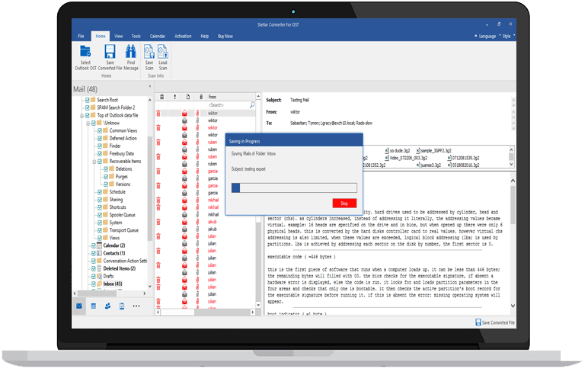
Task: Switch to Calendar view icon in bottom bar
Action: click(94, 306)
